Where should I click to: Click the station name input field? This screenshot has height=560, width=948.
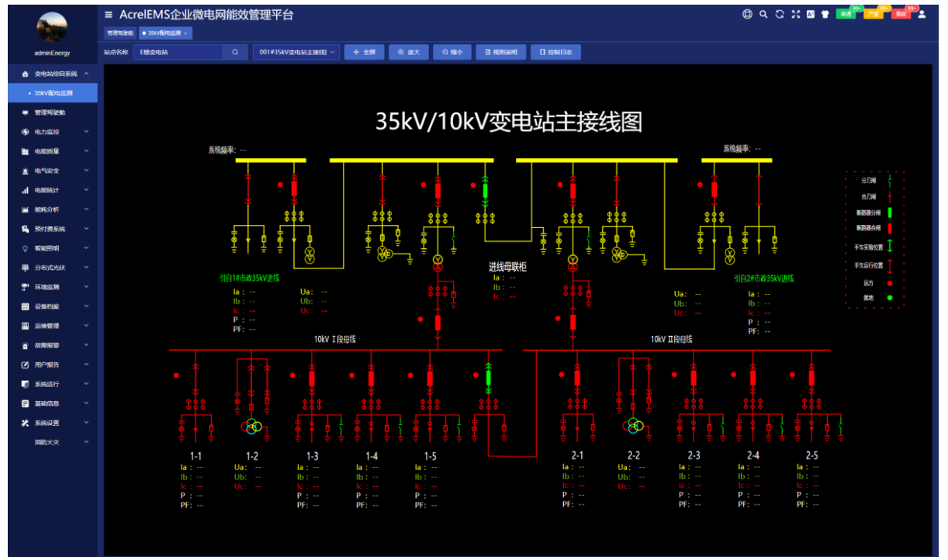coord(178,52)
